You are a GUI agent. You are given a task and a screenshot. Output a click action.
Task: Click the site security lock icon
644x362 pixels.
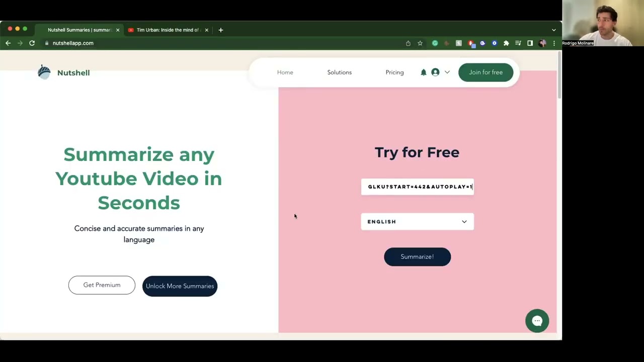(47, 43)
